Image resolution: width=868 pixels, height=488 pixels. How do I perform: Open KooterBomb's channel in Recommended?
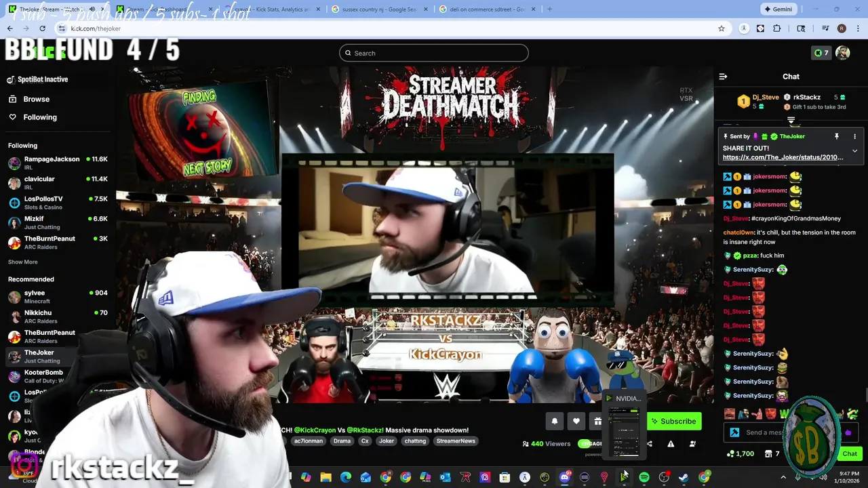(43, 376)
